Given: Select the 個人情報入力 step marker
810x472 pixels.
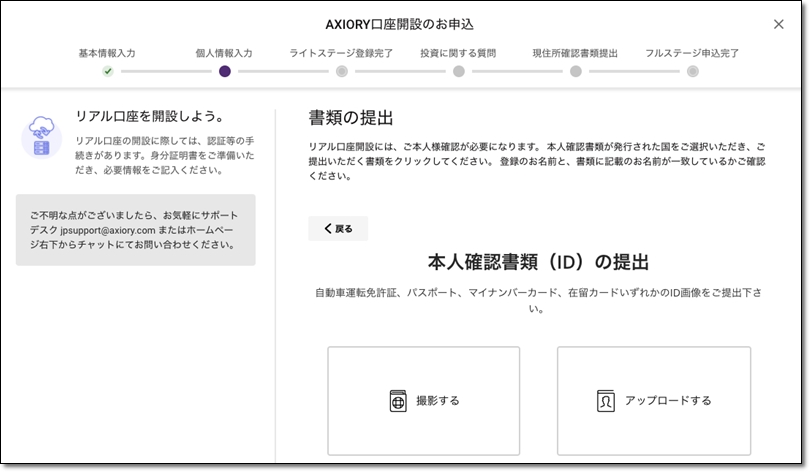Looking at the screenshot, I should click(225, 71).
